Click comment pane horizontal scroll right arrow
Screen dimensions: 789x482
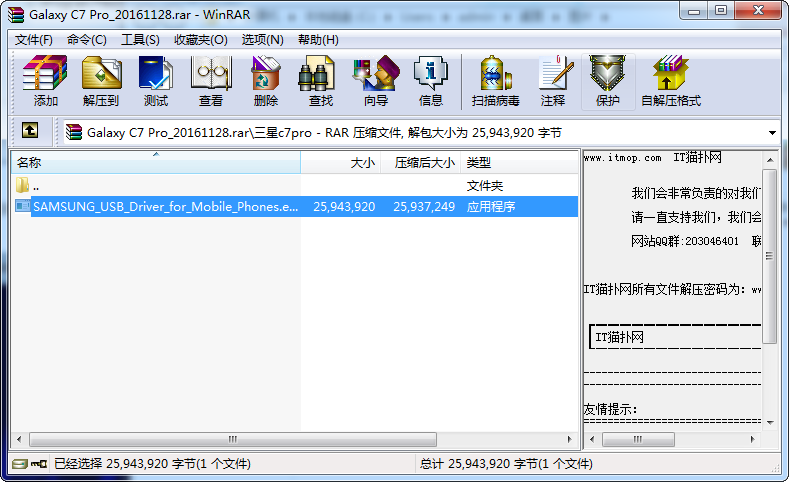[752, 439]
